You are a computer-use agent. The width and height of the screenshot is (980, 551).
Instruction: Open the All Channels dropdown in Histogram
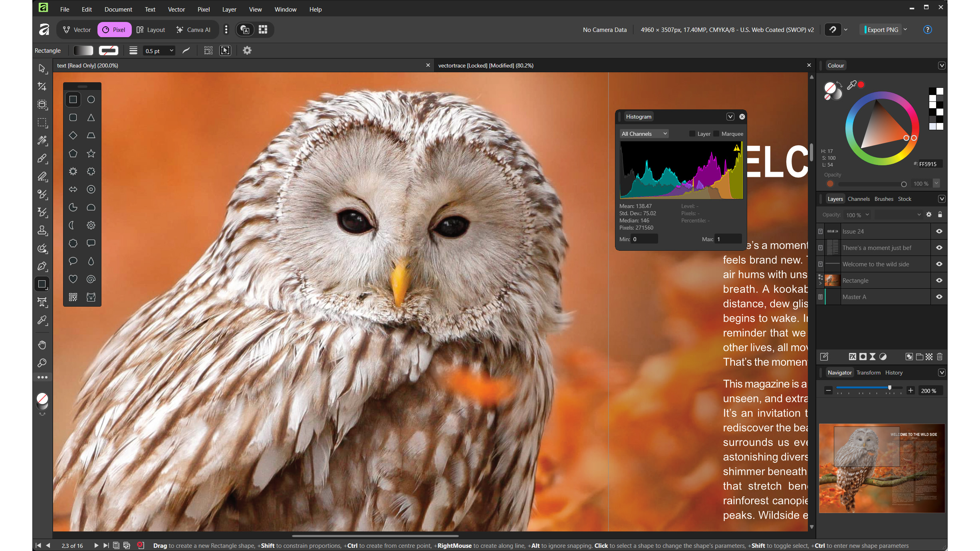click(x=644, y=133)
